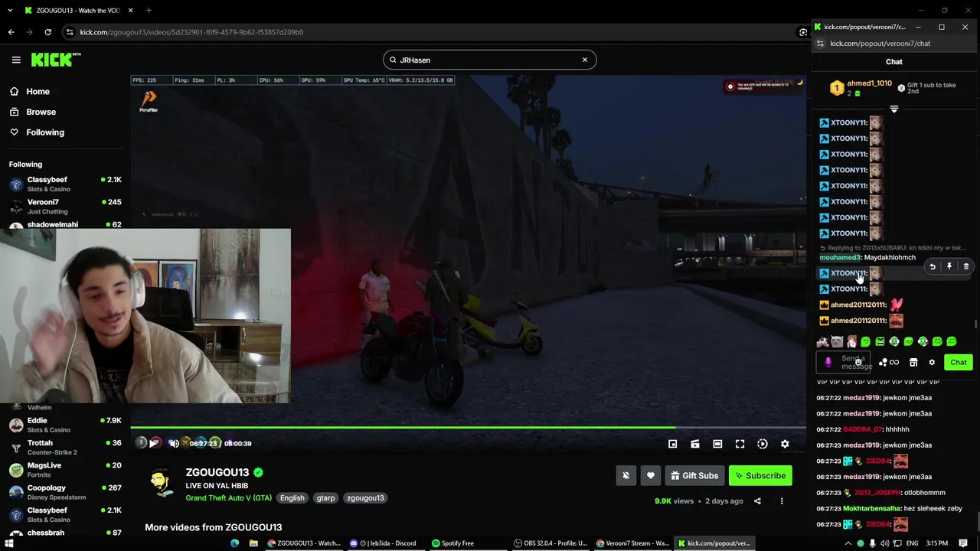Subscribe to ZGOUGOU13
980x551 pixels.
(760, 475)
